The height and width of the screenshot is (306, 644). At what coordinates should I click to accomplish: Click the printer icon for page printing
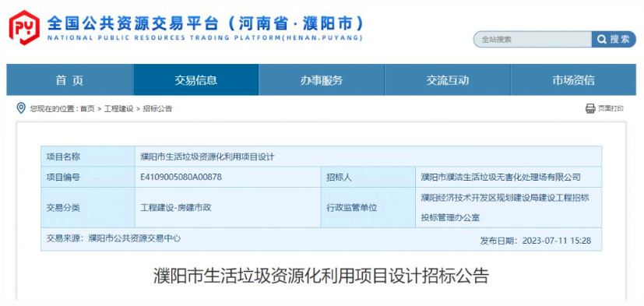click(x=590, y=108)
